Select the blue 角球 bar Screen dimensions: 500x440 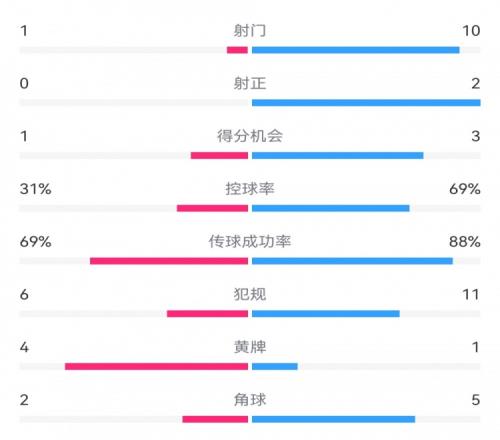coord(333,419)
